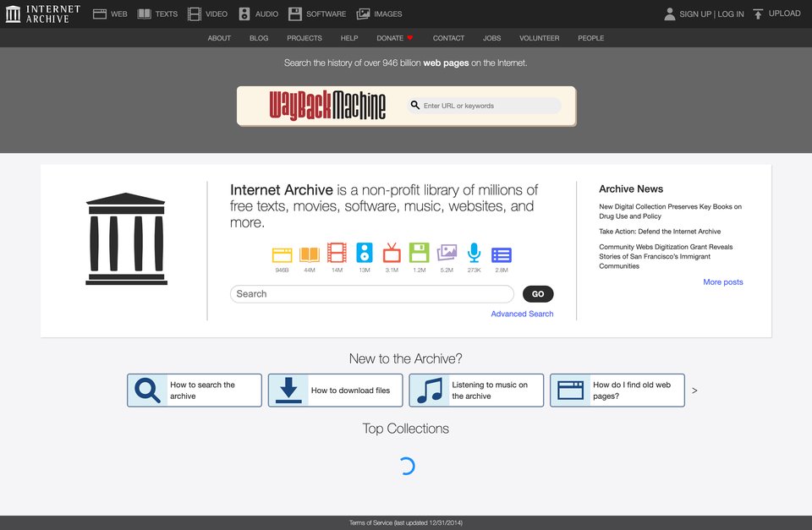Open Take Action: Defend the Internet Archive
Image resolution: width=812 pixels, height=530 pixels.
660,232
